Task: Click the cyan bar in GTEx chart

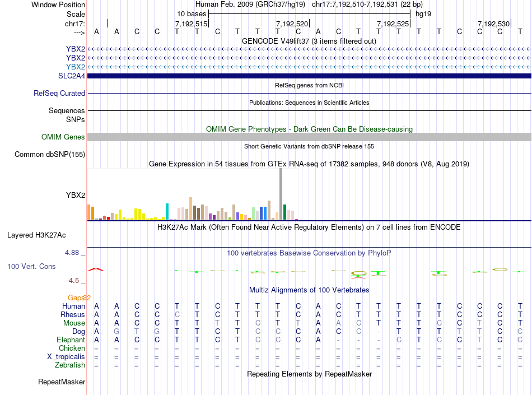Action: point(167,211)
